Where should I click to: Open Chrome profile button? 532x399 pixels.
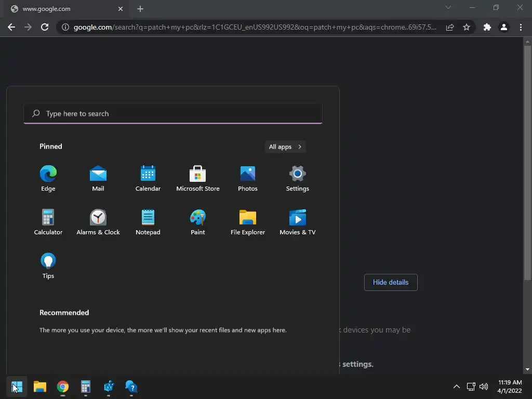(x=504, y=27)
